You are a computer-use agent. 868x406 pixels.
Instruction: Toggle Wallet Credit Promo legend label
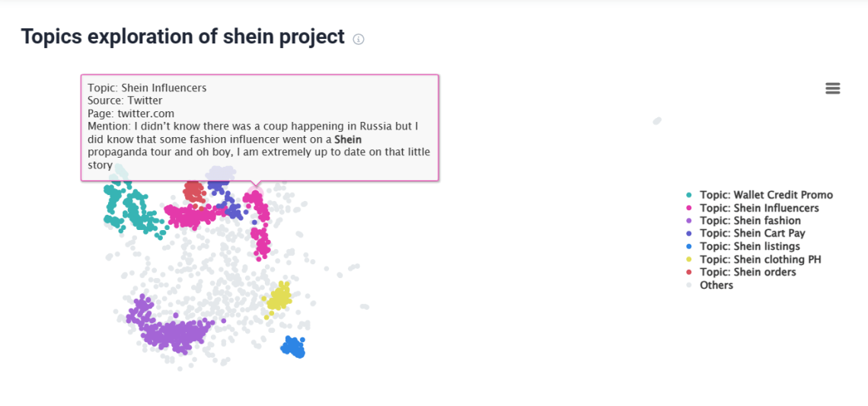tap(766, 195)
